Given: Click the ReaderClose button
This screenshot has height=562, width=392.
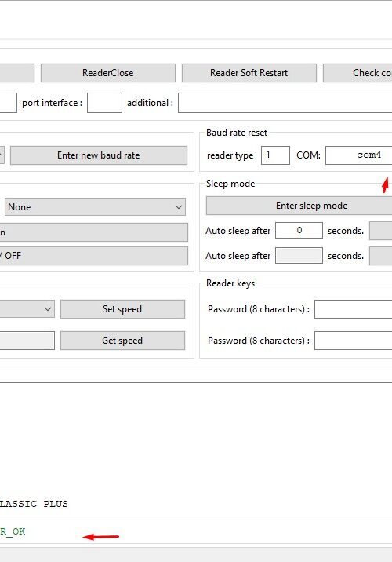Looking at the screenshot, I should 107,73.
